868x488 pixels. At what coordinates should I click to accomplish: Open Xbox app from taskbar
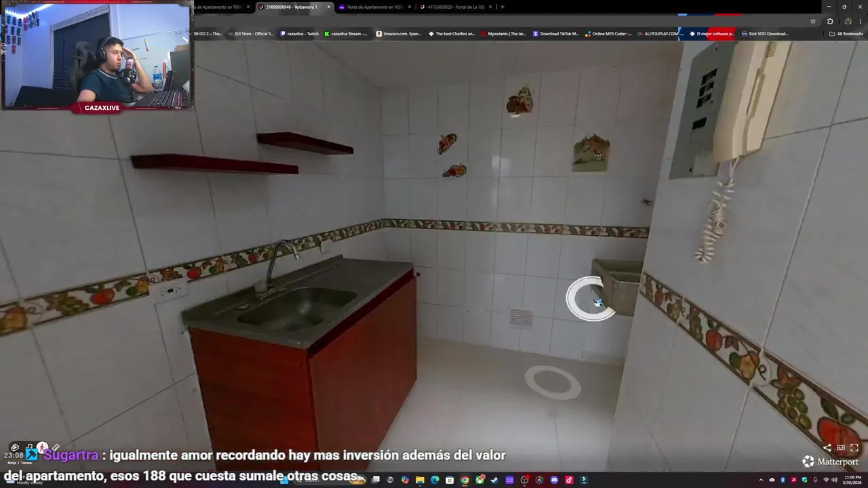(480, 480)
